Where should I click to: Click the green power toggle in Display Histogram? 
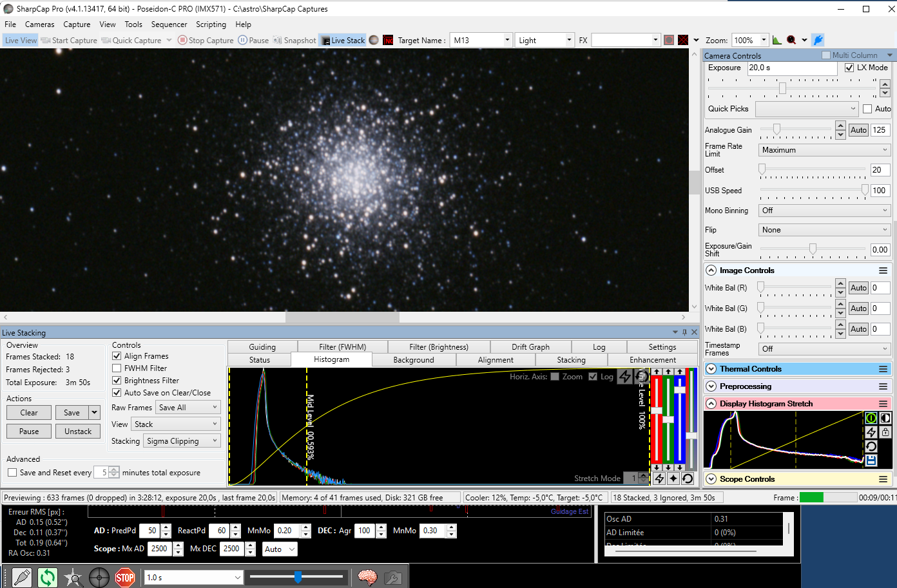click(871, 418)
